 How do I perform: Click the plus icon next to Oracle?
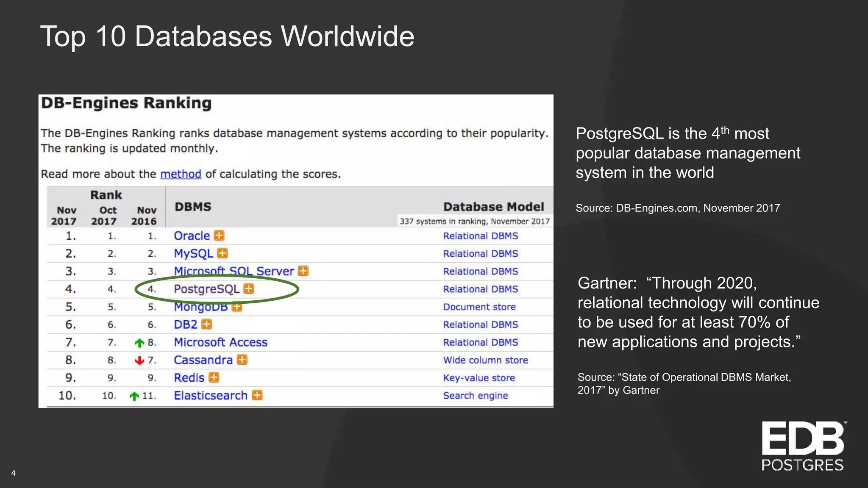219,236
